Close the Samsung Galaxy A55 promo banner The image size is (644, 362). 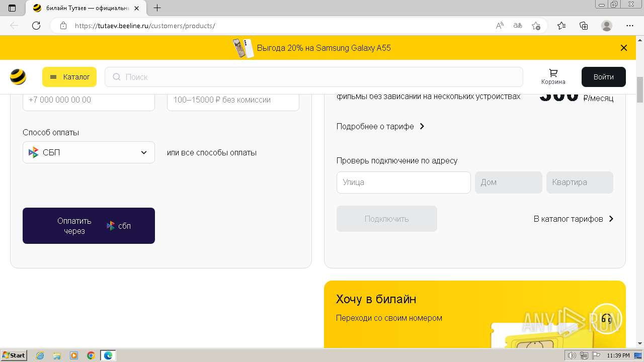624,48
